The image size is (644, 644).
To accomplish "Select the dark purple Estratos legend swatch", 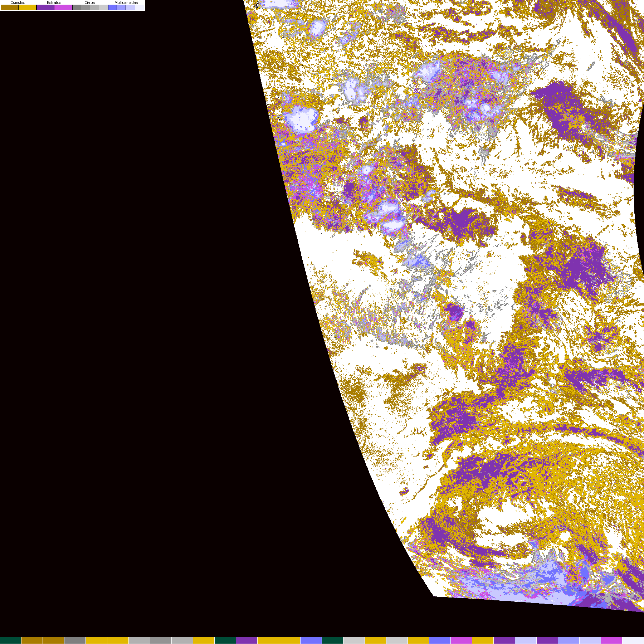I will [x=45, y=7].
